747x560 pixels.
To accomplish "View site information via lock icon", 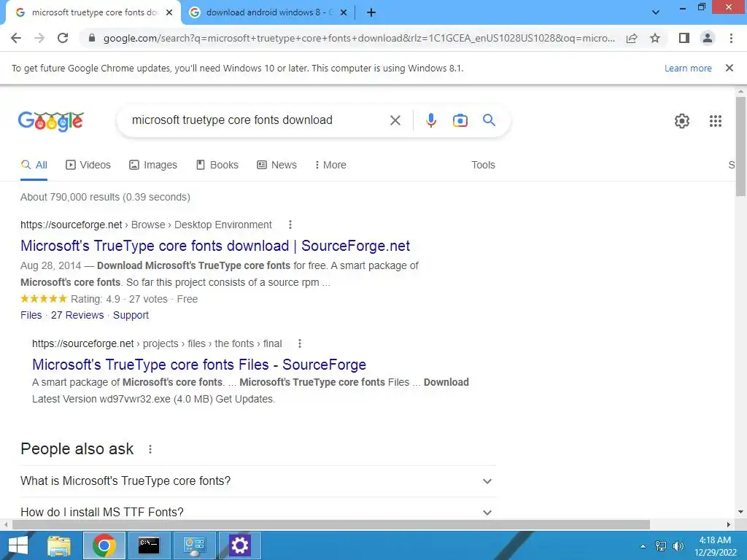I will (x=92, y=38).
